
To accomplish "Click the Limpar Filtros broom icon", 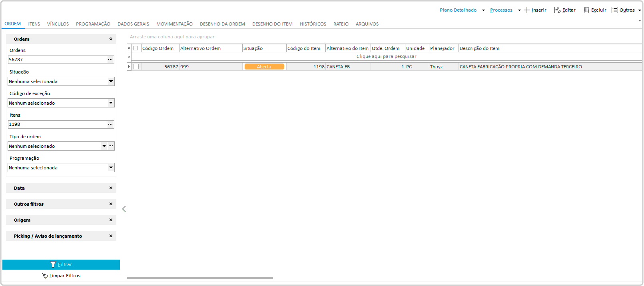I will (x=45, y=276).
